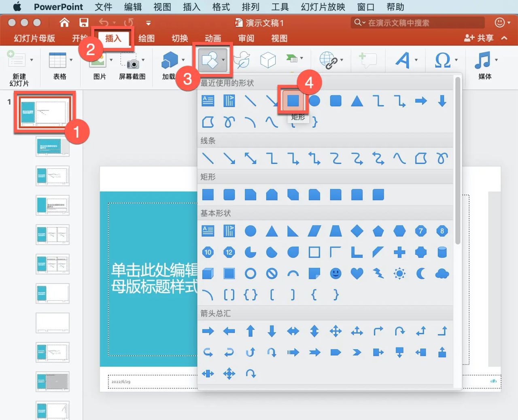This screenshot has width=518, height=420.
Task: Take a screen capture with 屏幕截图
Action: coord(132,65)
